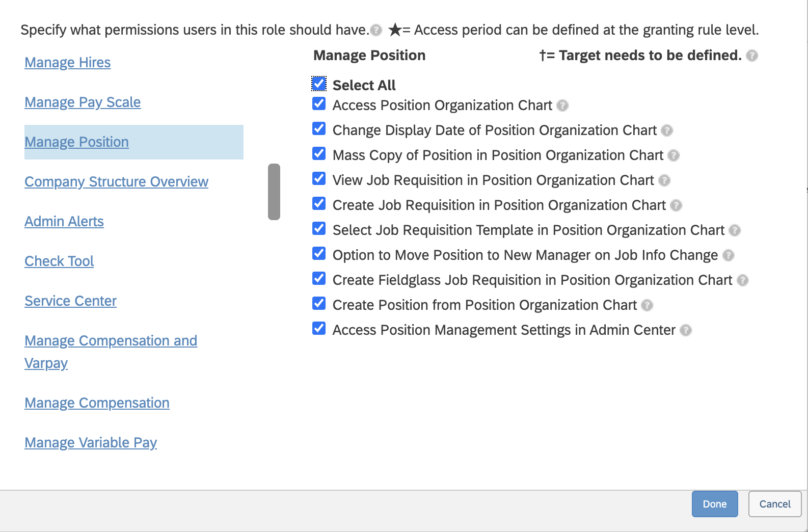This screenshot has height=532, width=808.
Task: Open help for Access Position Management Settings
Action: (686, 330)
